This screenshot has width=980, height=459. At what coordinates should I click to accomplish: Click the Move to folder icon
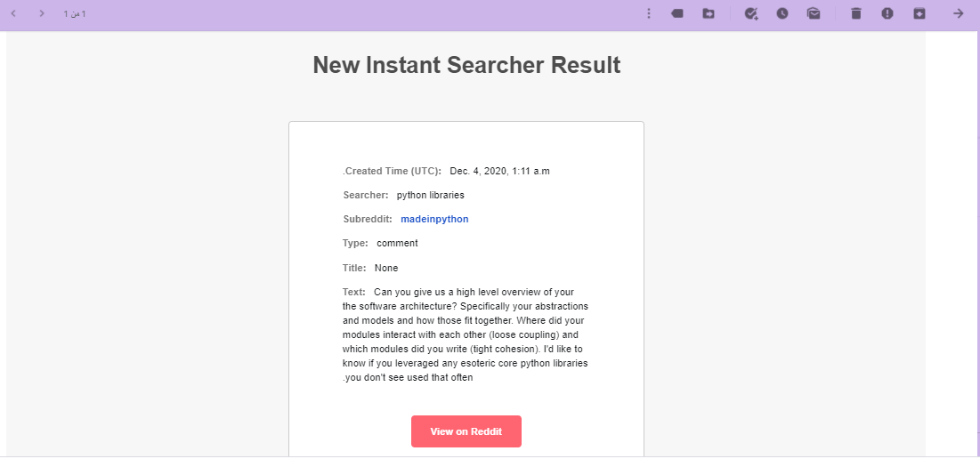tap(709, 13)
